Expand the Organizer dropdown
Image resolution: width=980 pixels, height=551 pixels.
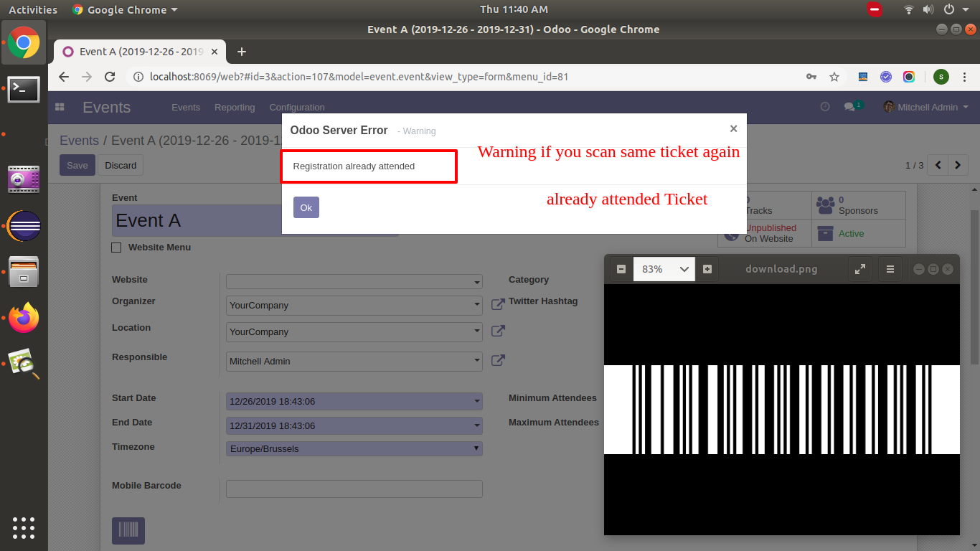pos(354,305)
